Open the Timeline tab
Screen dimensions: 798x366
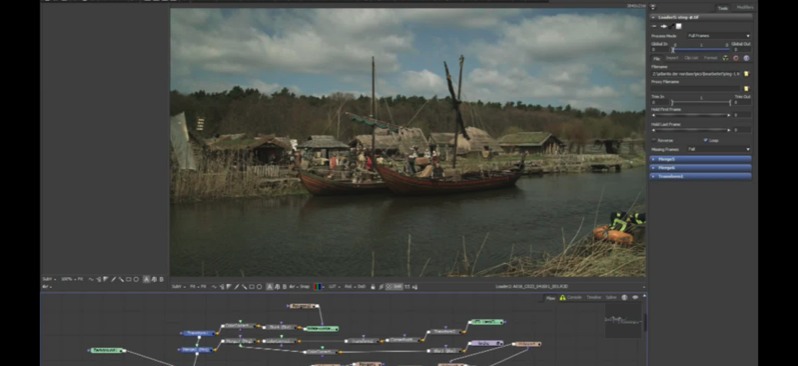click(593, 297)
